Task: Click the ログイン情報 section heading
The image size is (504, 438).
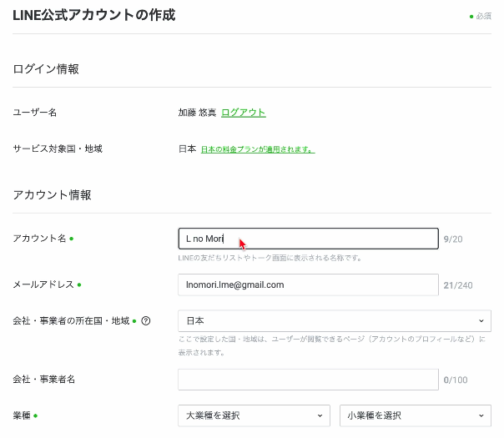Action: 46,68
